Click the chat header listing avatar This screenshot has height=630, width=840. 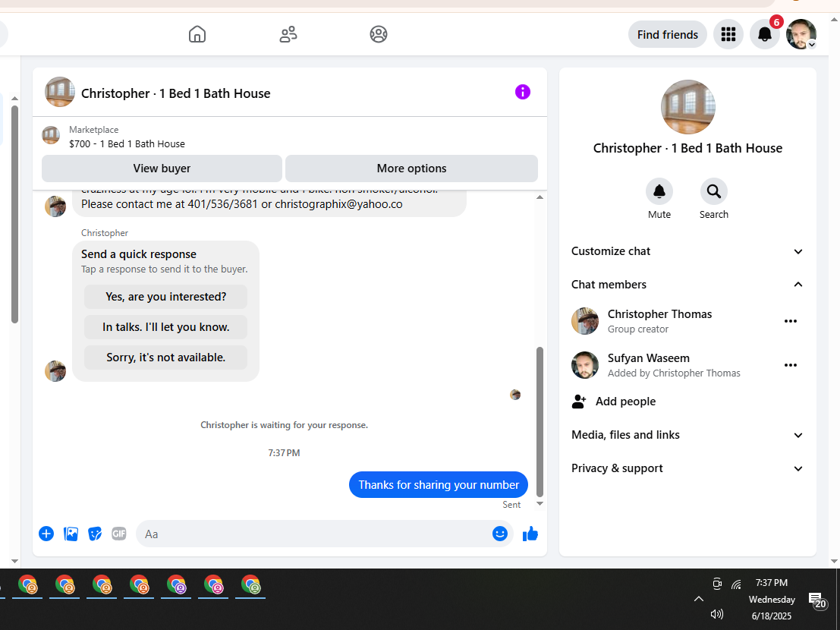click(59, 92)
